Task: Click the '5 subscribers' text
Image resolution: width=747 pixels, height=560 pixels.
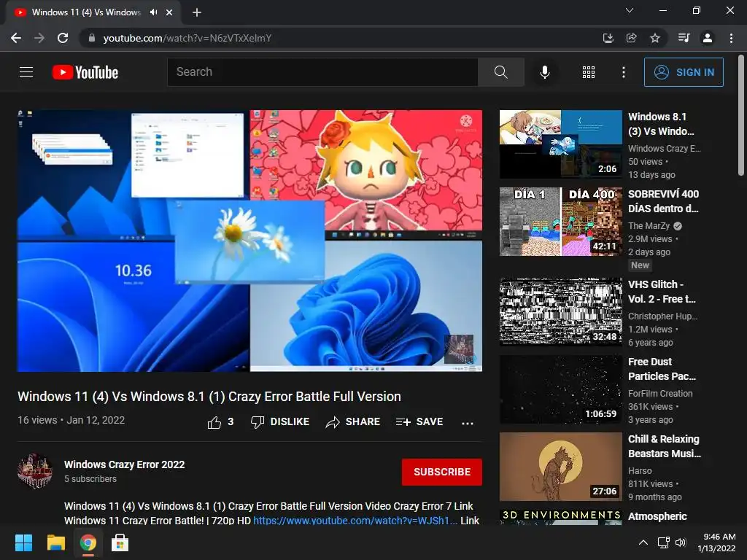Action: point(90,478)
